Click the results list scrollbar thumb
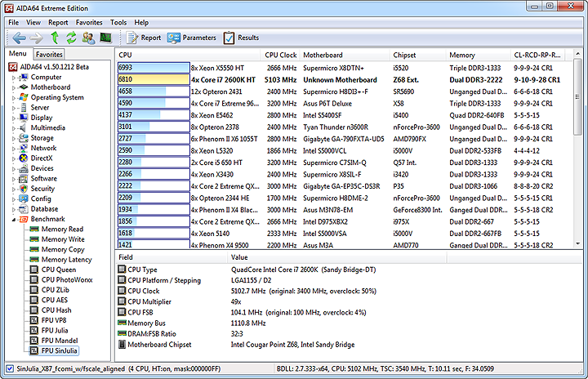The image size is (588, 379). tap(578, 97)
